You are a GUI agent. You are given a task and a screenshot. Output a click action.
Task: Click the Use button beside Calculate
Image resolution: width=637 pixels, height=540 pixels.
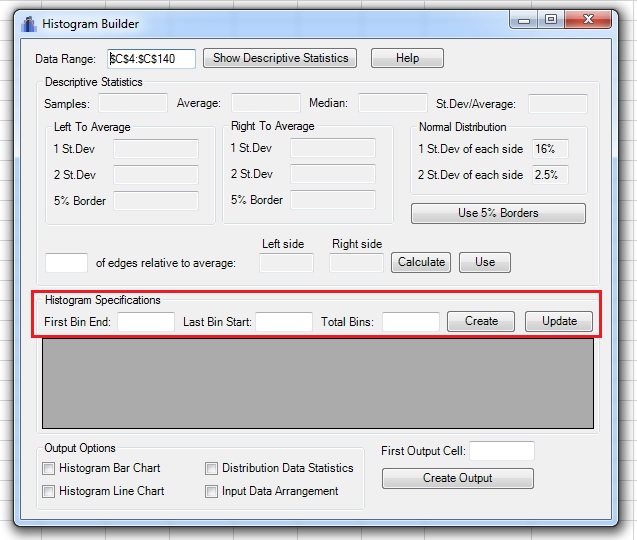pyautogui.click(x=485, y=262)
